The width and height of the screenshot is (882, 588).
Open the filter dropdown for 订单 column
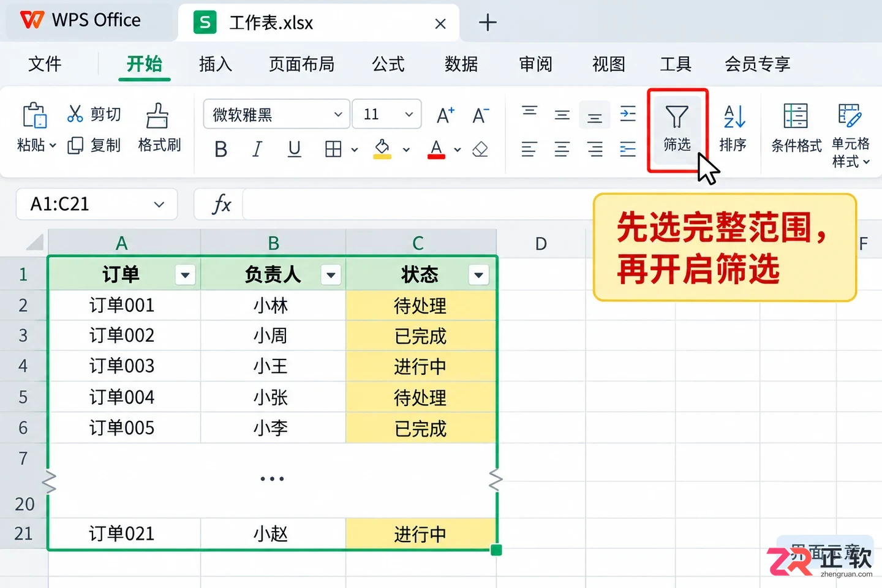point(186,275)
